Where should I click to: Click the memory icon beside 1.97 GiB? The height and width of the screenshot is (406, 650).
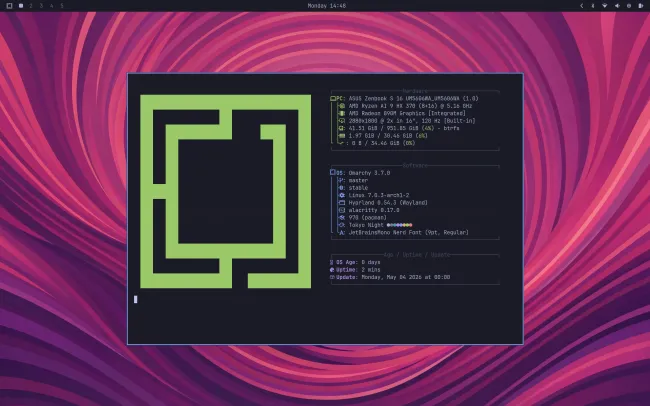(342, 136)
